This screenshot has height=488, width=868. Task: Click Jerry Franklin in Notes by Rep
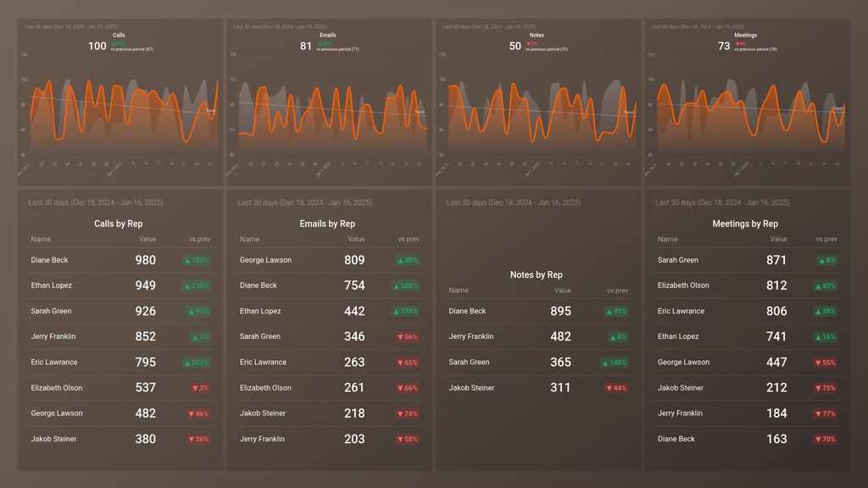coord(471,336)
